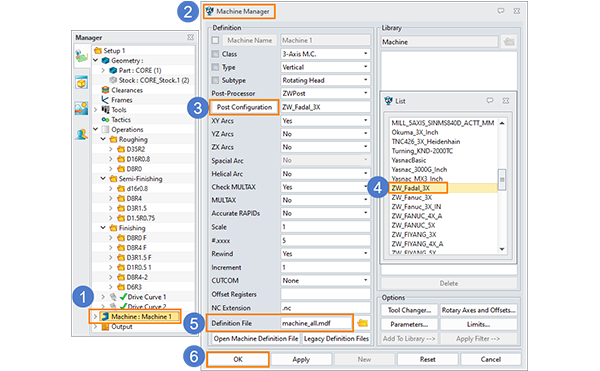Open Rotary Axes and Offsets options
The height and width of the screenshot is (371, 600).
479,310
